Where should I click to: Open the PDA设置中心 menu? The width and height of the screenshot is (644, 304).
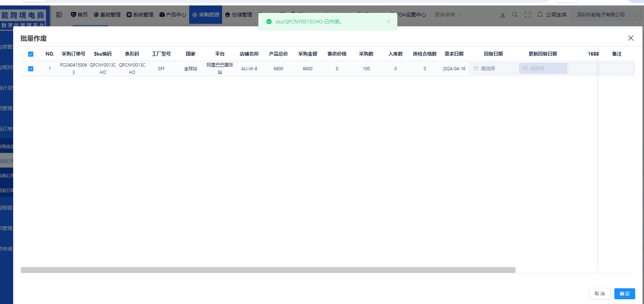click(x=411, y=15)
